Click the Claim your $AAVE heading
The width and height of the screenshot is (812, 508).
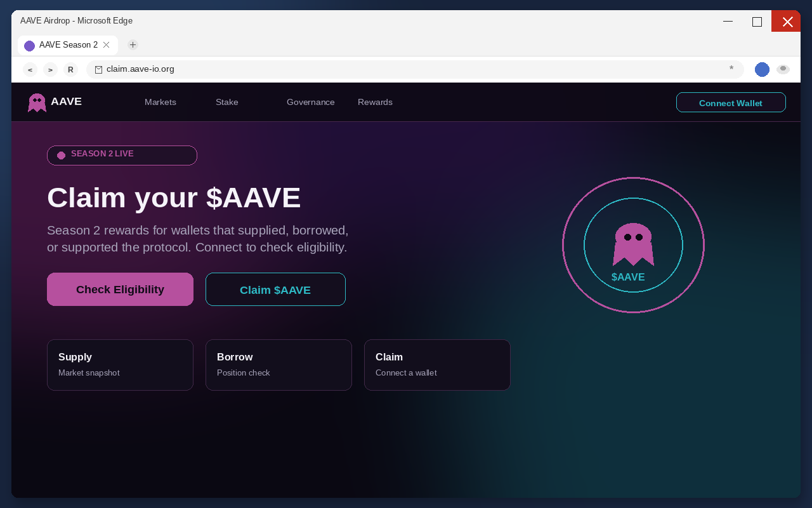point(174,197)
